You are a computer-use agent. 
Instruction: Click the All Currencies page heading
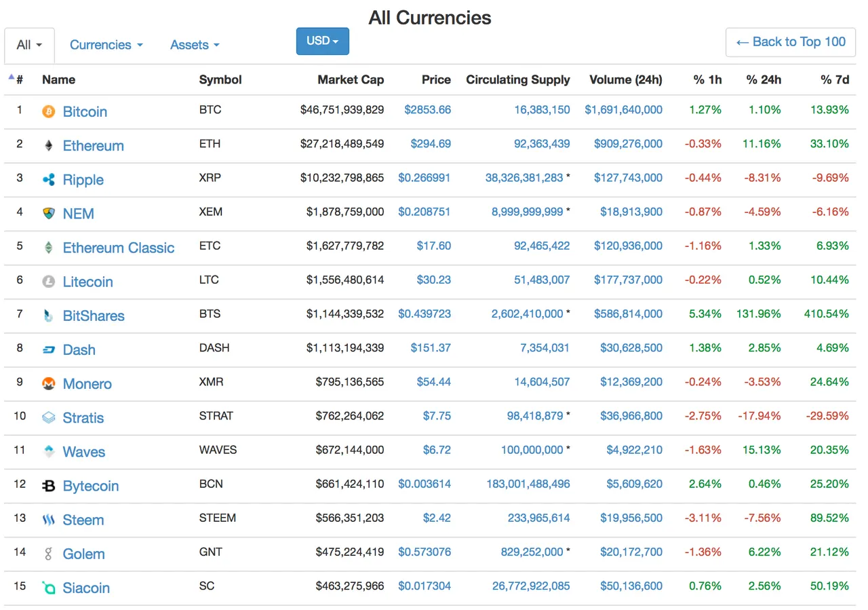(430, 18)
